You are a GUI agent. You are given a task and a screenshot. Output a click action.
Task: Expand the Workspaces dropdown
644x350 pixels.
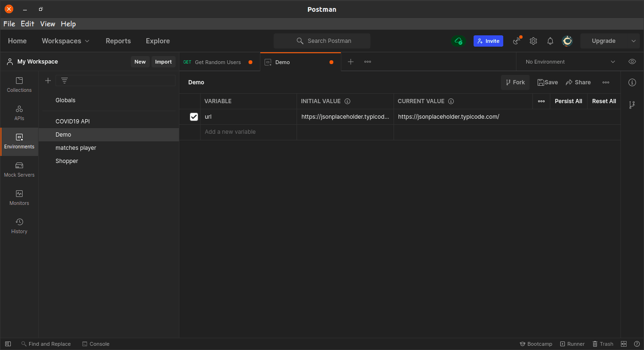[x=65, y=41]
